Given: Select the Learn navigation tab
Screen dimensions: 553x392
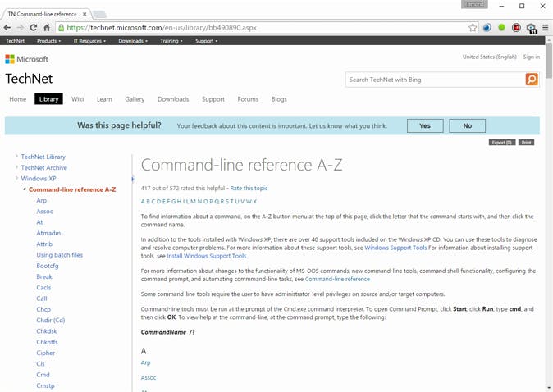Looking at the screenshot, I should [104, 99].
